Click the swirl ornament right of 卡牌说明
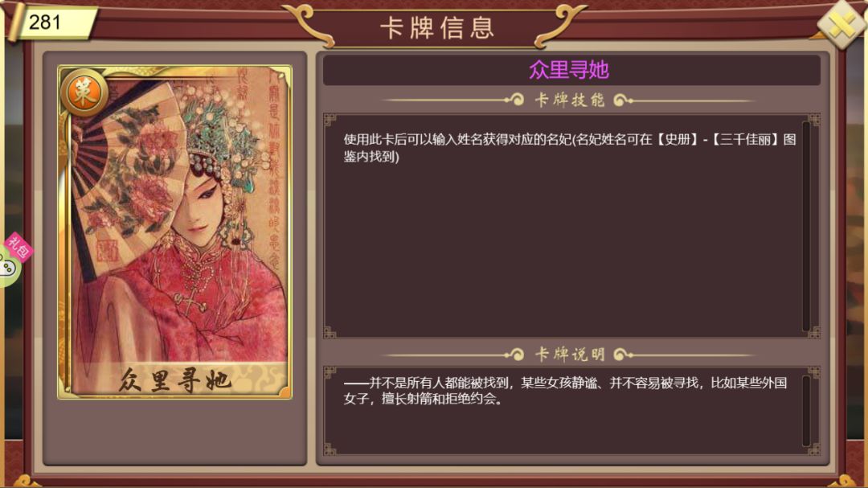The width and height of the screenshot is (868, 488). point(624,355)
